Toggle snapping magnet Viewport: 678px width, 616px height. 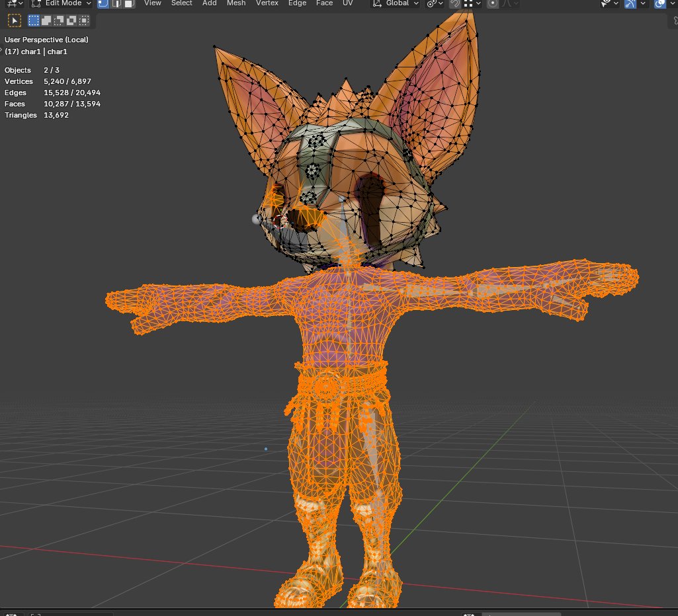pyautogui.click(x=455, y=3)
